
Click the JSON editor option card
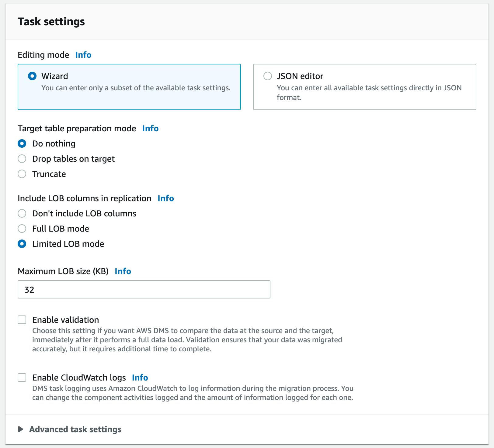[364, 87]
